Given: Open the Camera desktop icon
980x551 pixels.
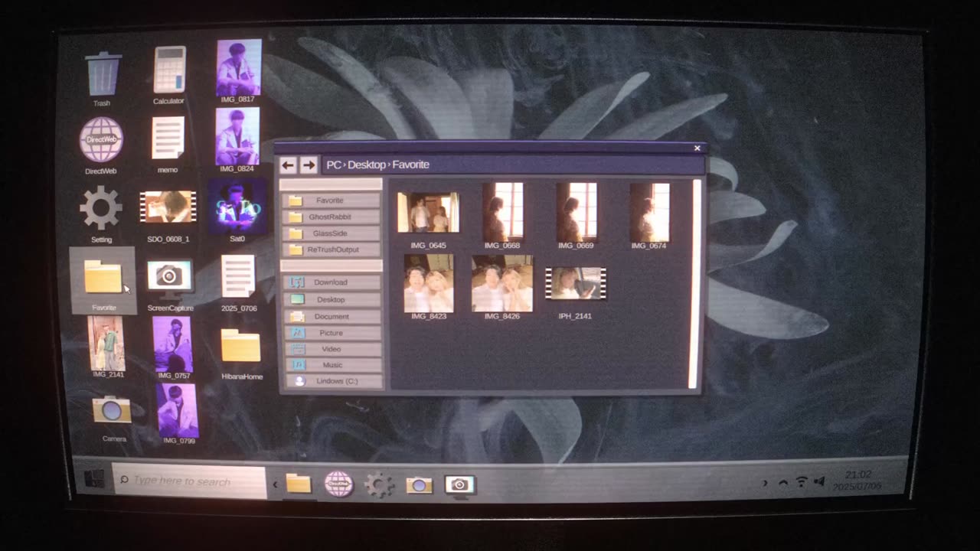Looking at the screenshot, I should (x=113, y=411).
